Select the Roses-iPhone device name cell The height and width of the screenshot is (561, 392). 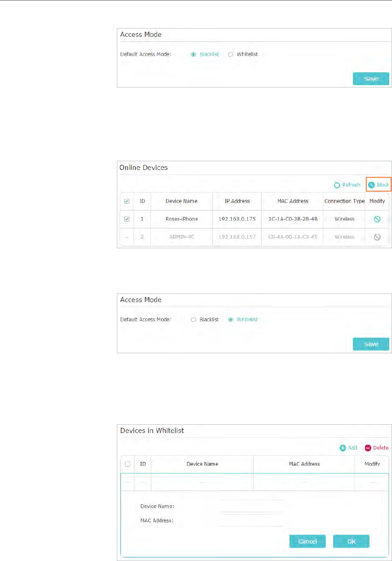pos(182,219)
